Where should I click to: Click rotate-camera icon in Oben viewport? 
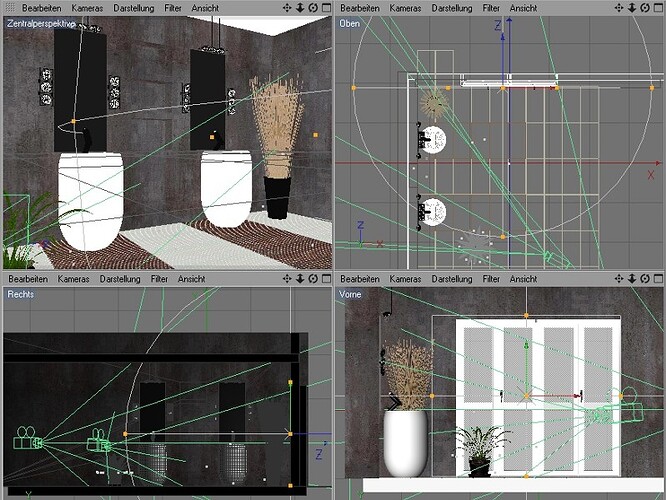click(x=645, y=8)
